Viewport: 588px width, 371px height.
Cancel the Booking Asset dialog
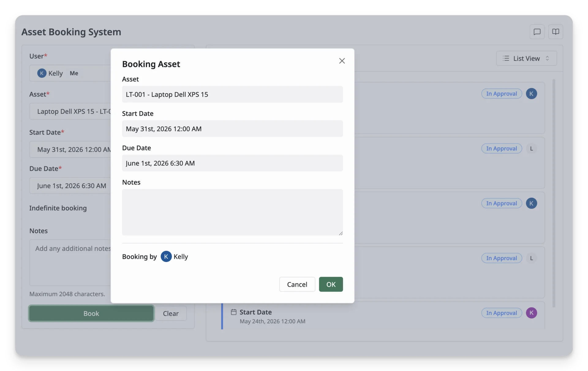coord(297,284)
